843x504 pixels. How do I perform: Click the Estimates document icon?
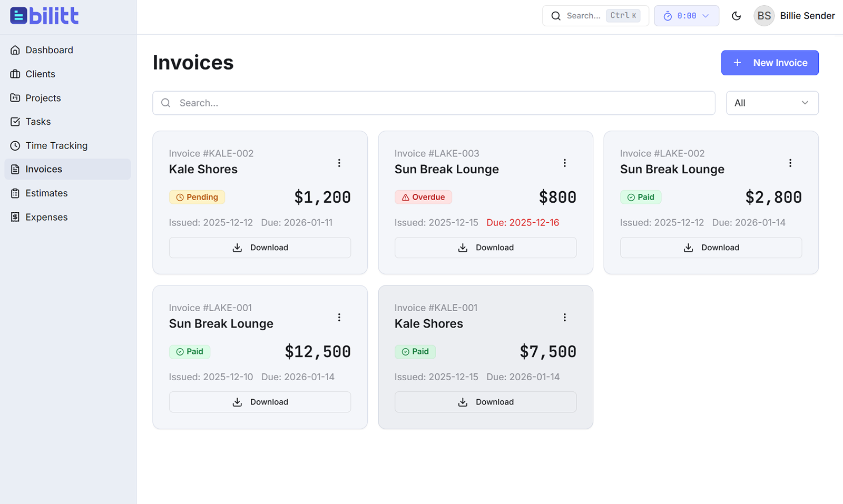pyautogui.click(x=15, y=193)
